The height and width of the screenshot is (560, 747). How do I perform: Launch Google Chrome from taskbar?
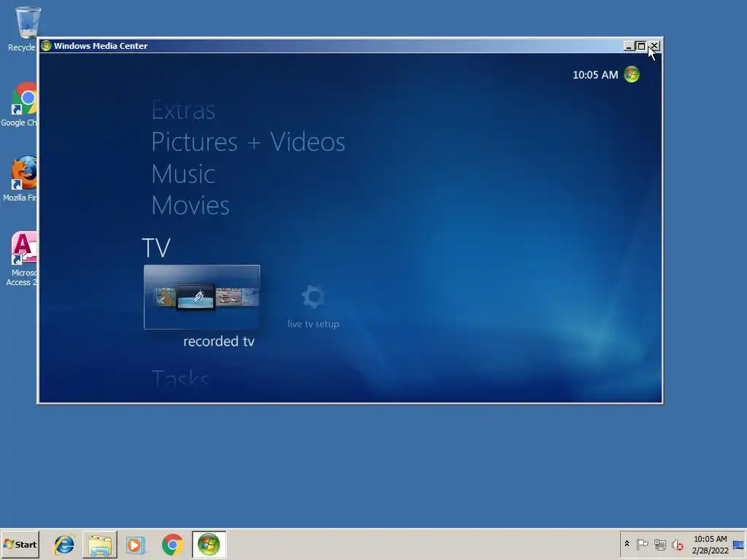[172, 545]
